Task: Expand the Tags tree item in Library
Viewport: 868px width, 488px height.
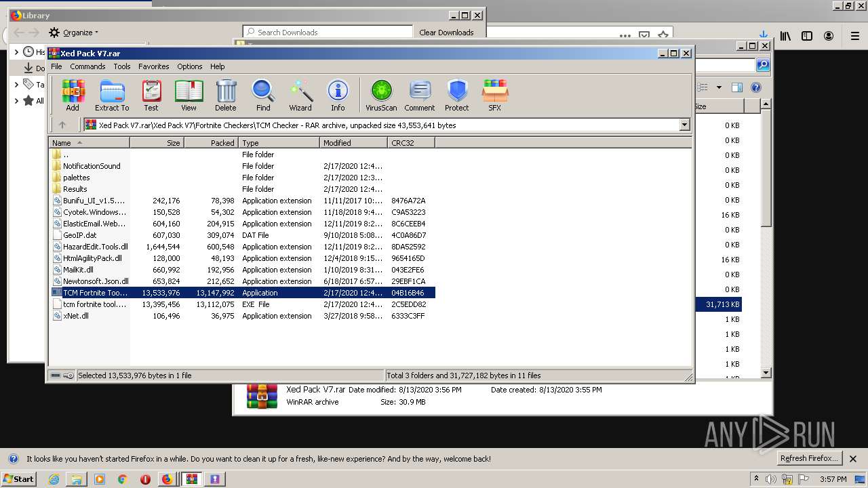Action: [x=16, y=85]
